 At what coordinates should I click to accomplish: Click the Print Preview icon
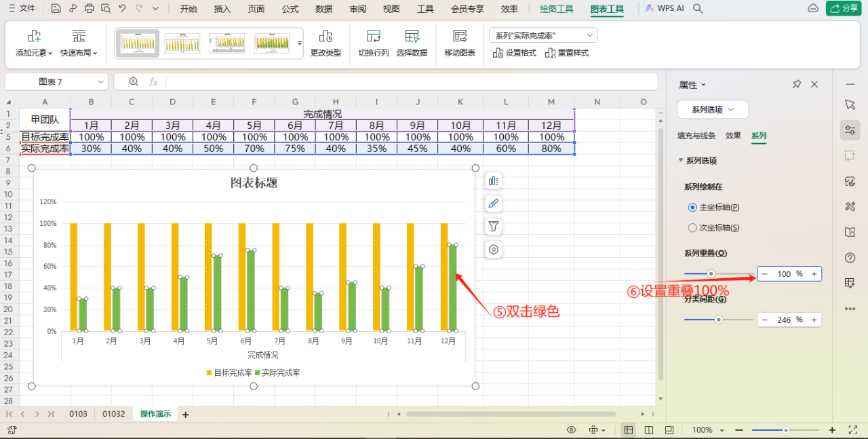[x=106, y=9]
